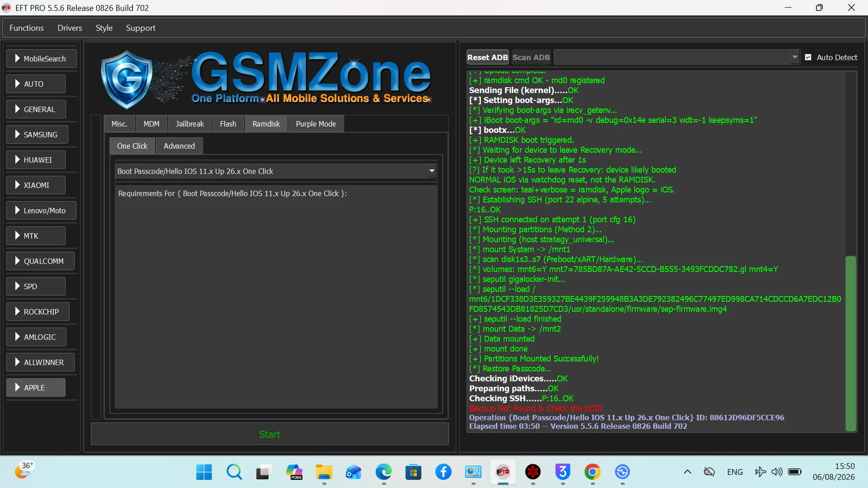This screenshot has width=868, height=488.
Task: Switch to the Advanced sub-tab
Action: coord(179,146)
